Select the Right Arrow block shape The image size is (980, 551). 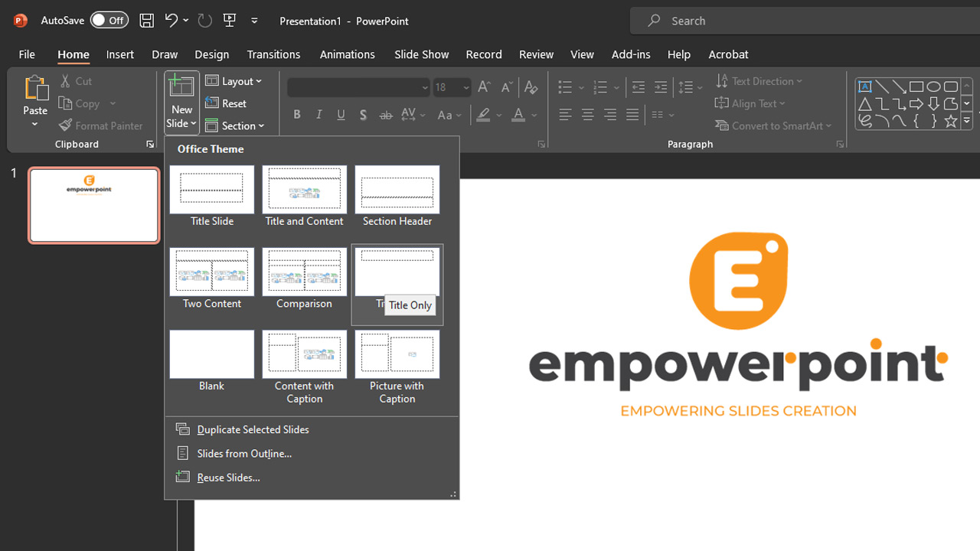pyautogui.click(x=916, y=104)
